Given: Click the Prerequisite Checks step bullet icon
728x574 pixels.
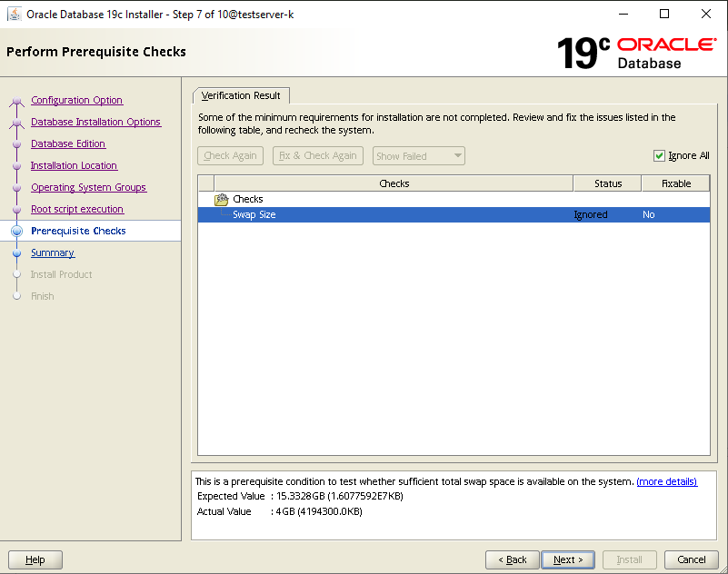Looking at the screenshot, I should point(16,231).
